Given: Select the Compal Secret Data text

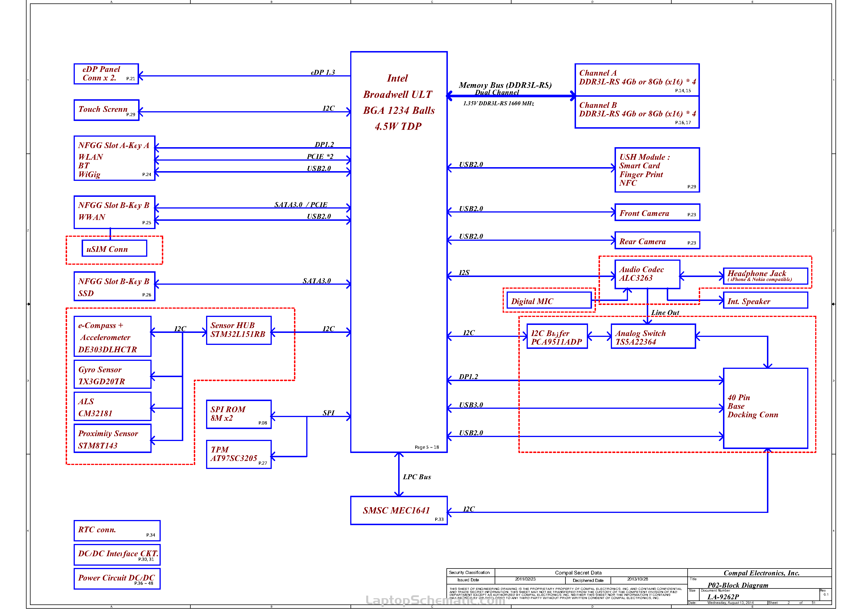Looking at the screenshot, I should (578, 573).
